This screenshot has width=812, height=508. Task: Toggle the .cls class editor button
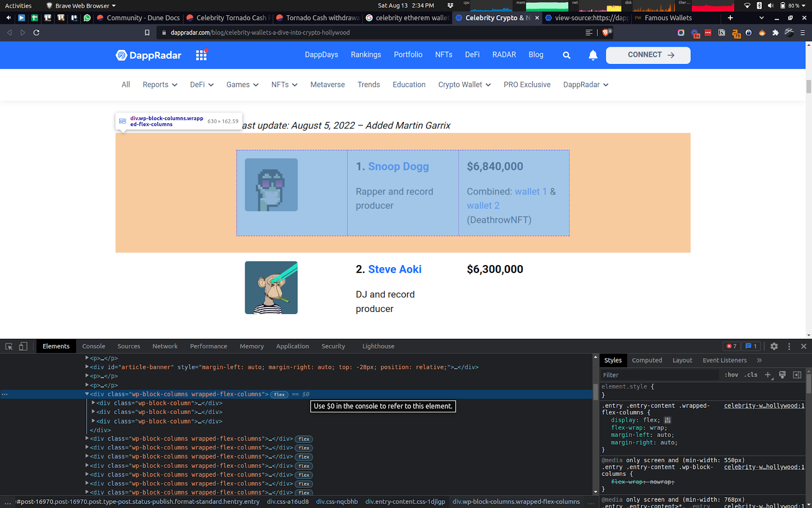pos(751,375)
